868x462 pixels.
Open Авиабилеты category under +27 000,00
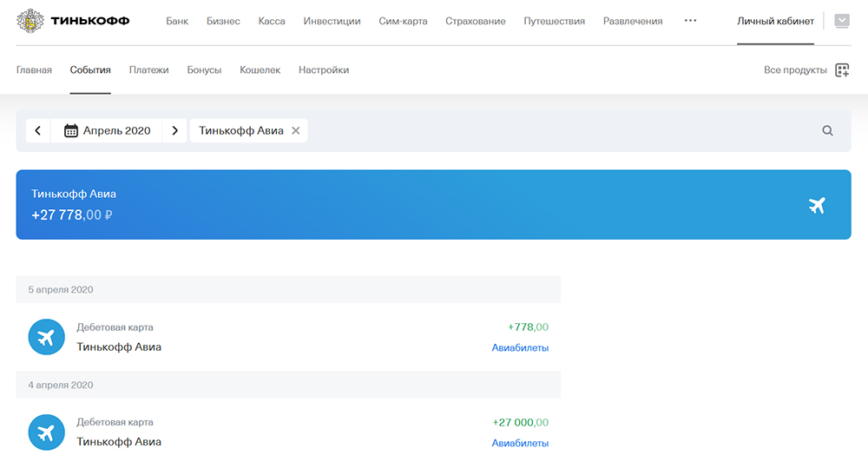[x=520, y=443]
